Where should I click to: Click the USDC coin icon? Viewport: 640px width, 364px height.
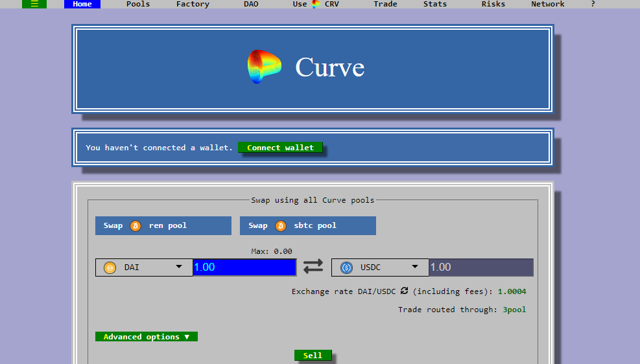pyautogui.click(x=346, y=267)
